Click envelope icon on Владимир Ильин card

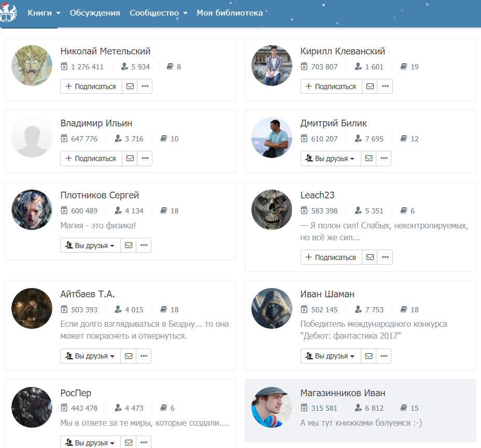coord(130,158)
